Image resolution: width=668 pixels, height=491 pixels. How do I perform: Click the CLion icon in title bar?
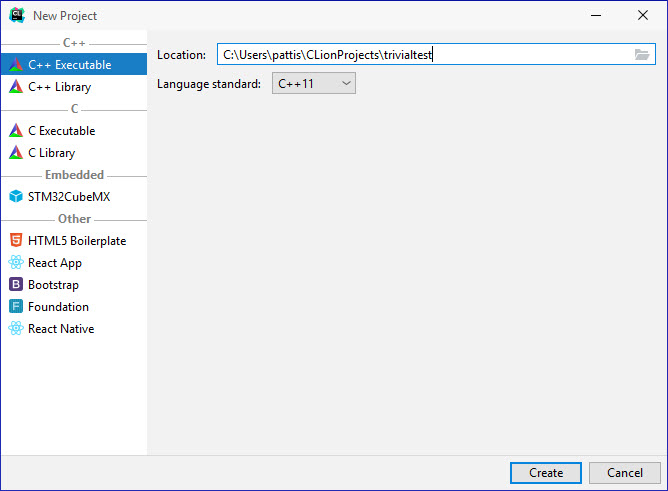16,15
